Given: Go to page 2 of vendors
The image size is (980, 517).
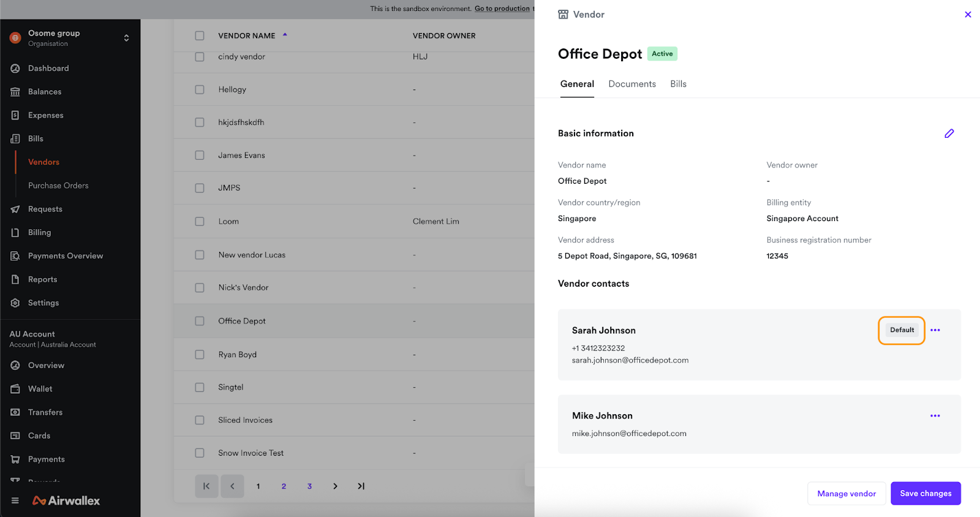Looking at the screenshot, I should [x=284, y=486].
